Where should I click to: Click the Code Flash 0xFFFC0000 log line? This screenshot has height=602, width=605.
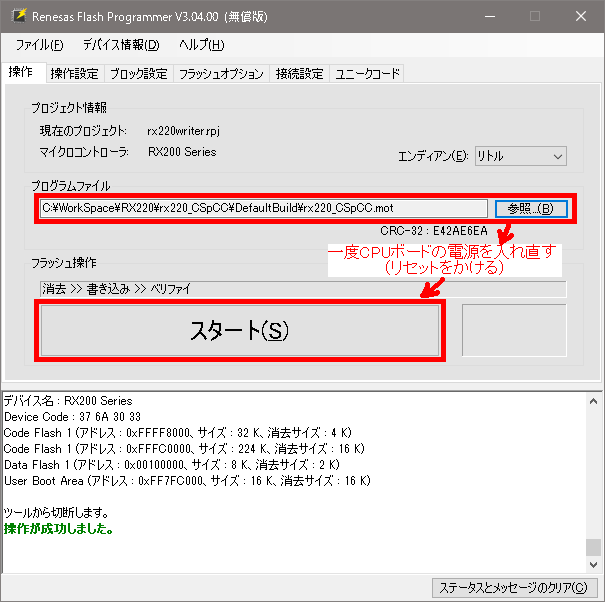coord(184,449)
